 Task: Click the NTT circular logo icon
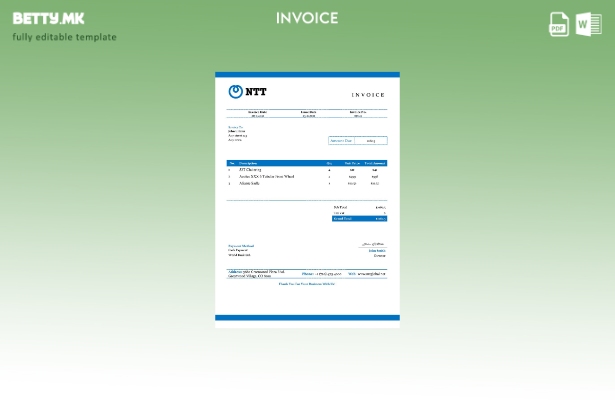(236, 92)
